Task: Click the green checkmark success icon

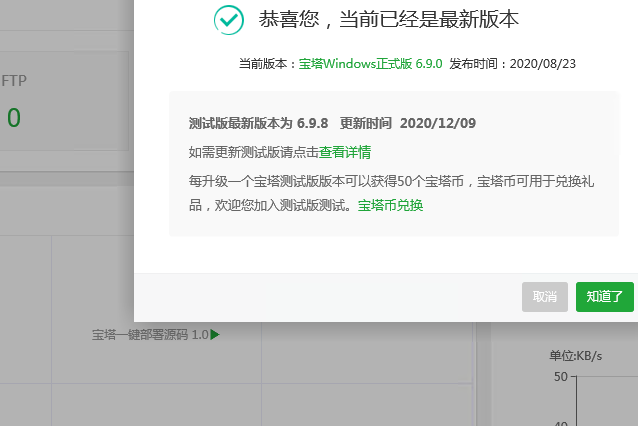Action: pos(229,20)
